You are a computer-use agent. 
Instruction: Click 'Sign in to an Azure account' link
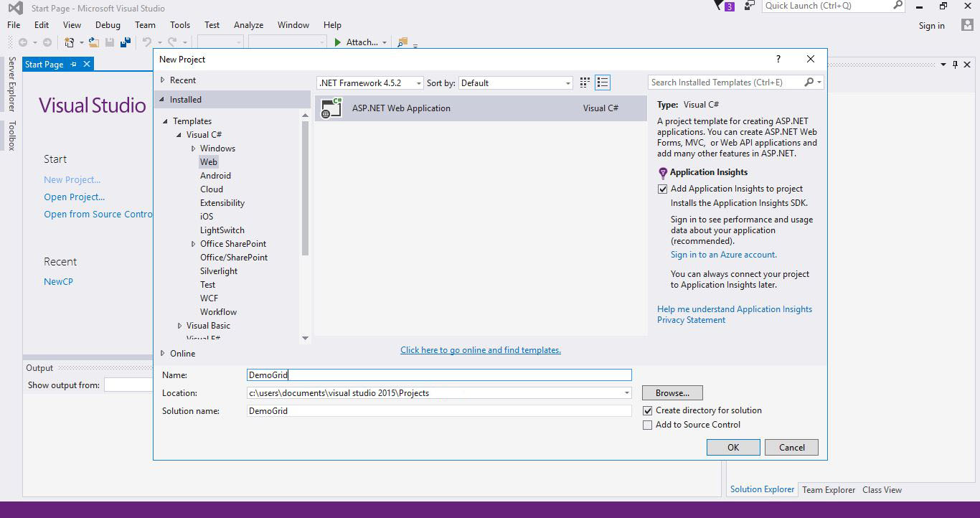(x=723, y=255)
